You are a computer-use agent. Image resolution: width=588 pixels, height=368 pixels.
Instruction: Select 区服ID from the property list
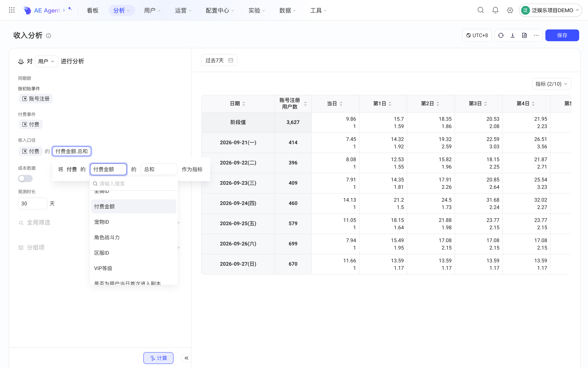134,253
